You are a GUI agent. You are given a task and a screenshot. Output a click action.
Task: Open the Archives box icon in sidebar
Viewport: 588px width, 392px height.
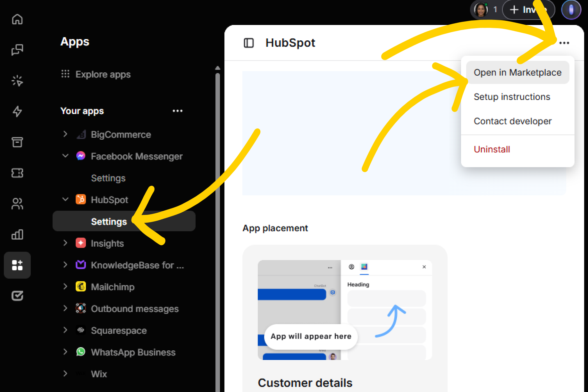pos(17,142)
